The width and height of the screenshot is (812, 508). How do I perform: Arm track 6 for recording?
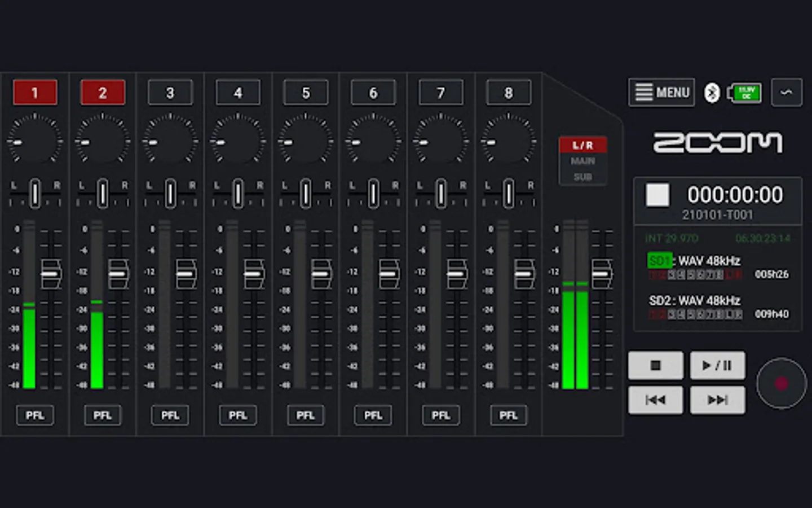coord(373,93)
